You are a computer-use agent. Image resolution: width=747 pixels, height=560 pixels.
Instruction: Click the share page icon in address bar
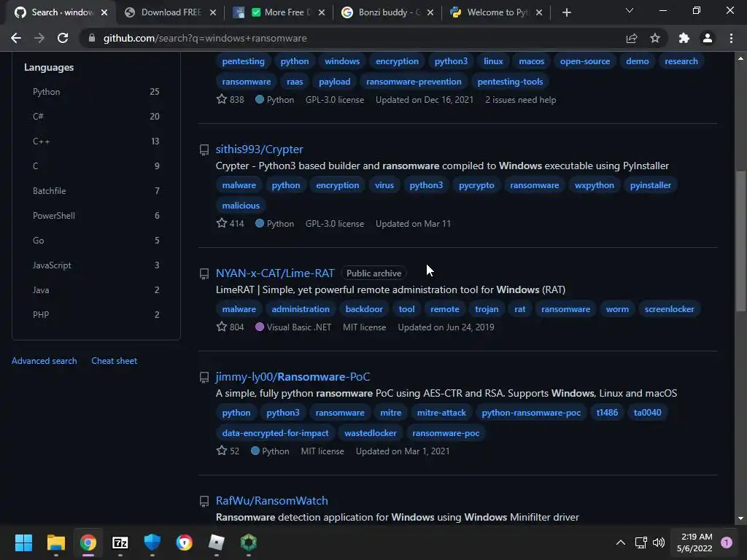point(632,38)
